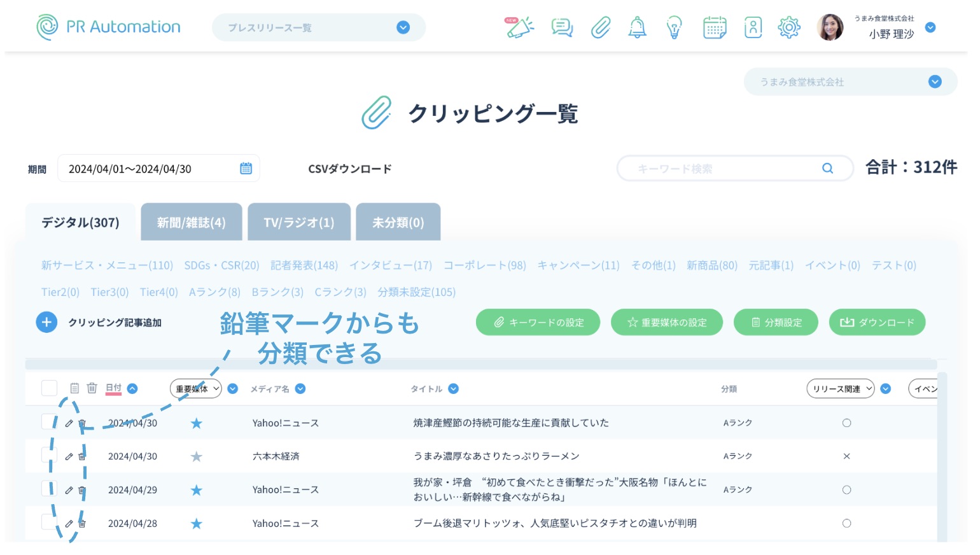Click the horizontal scrollbar above the table

pos(480,365)
